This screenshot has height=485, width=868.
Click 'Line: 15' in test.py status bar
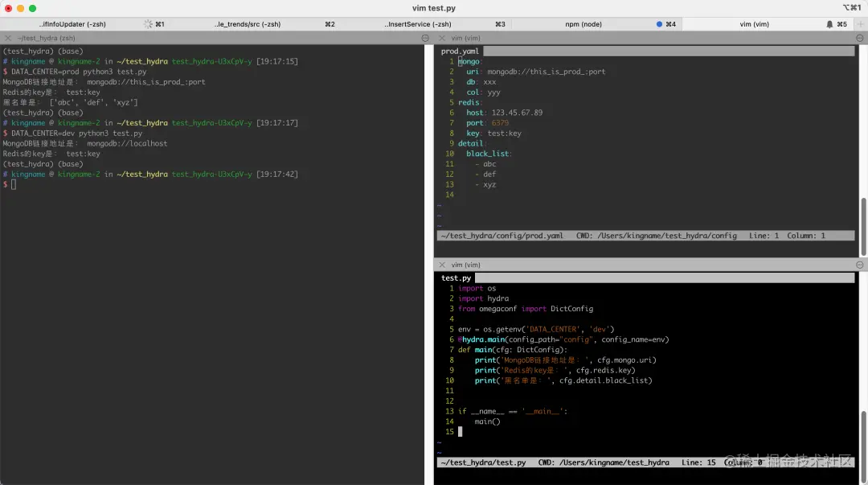click(x=698, y=462)
